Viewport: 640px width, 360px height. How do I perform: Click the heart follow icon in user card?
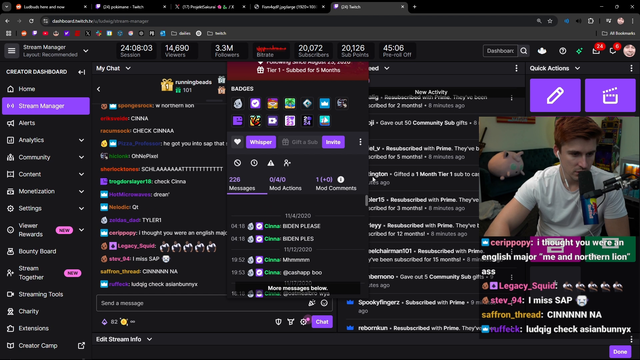click(237, 142)
